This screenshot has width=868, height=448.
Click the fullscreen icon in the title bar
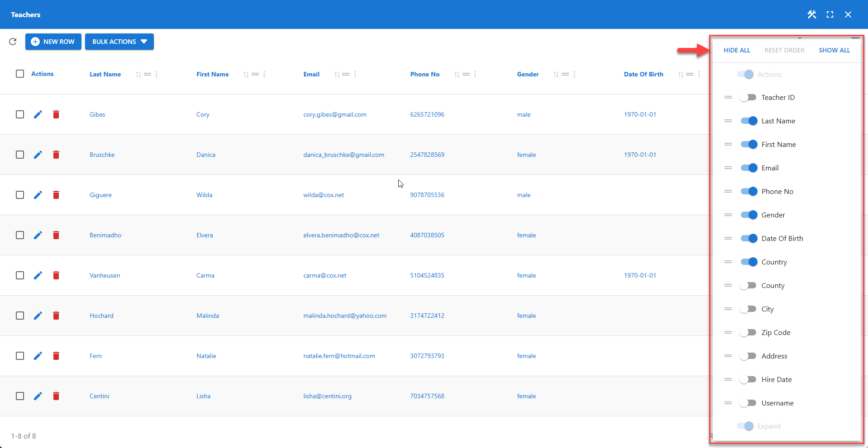(830, 14)
